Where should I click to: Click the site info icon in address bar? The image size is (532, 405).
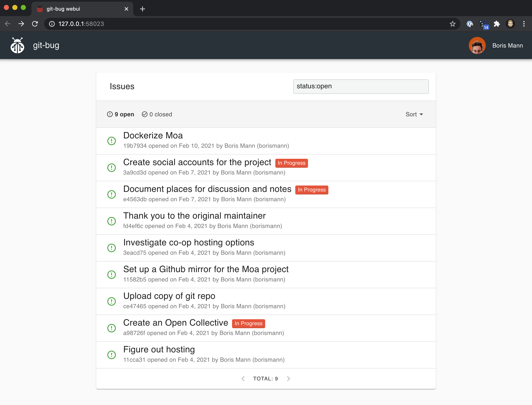coord(52,24)
